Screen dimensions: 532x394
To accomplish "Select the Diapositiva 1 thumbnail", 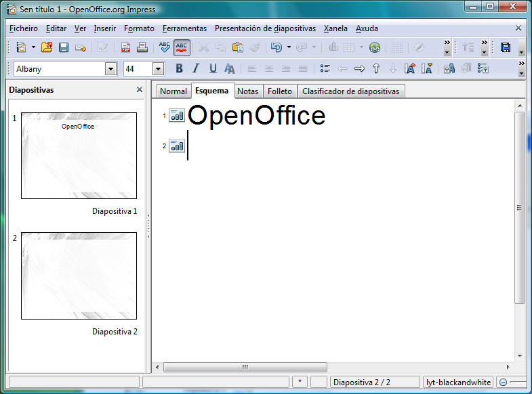I will 79,156.
